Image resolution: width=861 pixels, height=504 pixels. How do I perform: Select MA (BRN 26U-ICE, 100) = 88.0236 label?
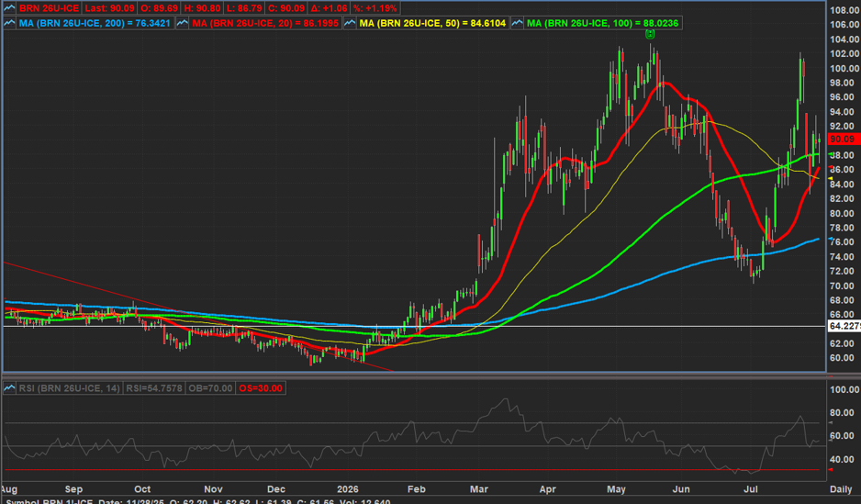[603, 23]
